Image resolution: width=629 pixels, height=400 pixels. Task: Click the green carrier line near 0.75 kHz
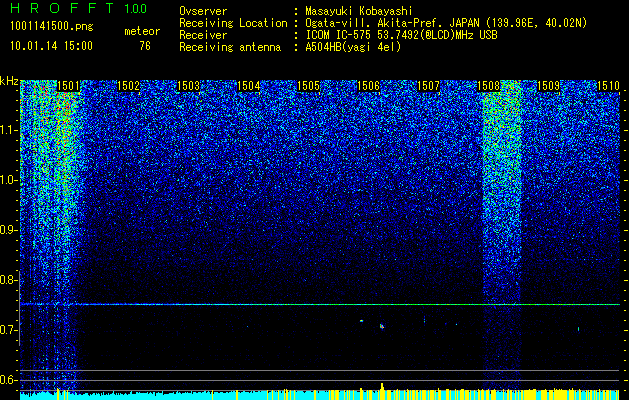click(x=320, y=305)
